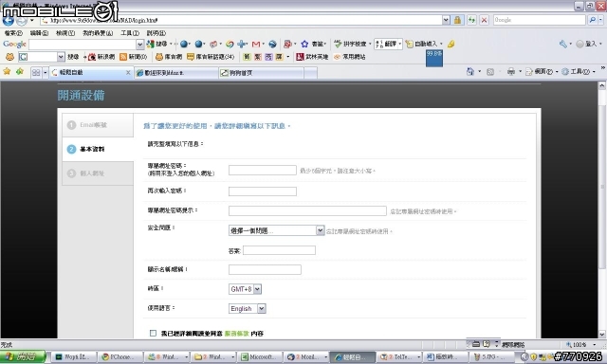Click the display name input field
This screenshot has width=607, height=364.
coord(265,269)
